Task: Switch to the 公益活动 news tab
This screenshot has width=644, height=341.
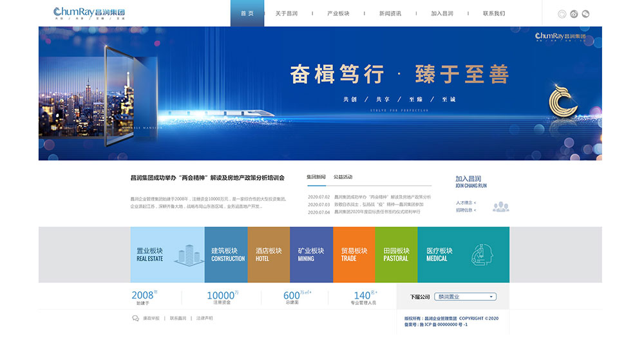Action: pyautogui.click(x=343, y=177)
